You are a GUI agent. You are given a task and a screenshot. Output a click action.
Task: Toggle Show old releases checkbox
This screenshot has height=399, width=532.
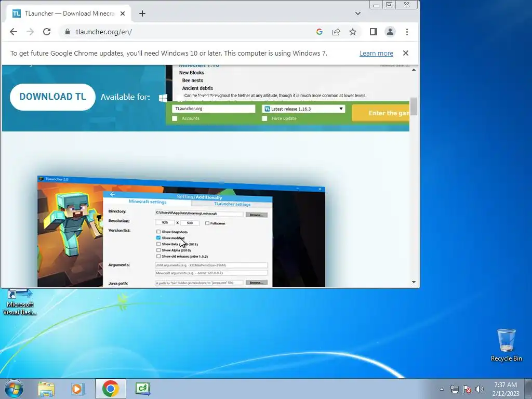(x=158, y=256)
